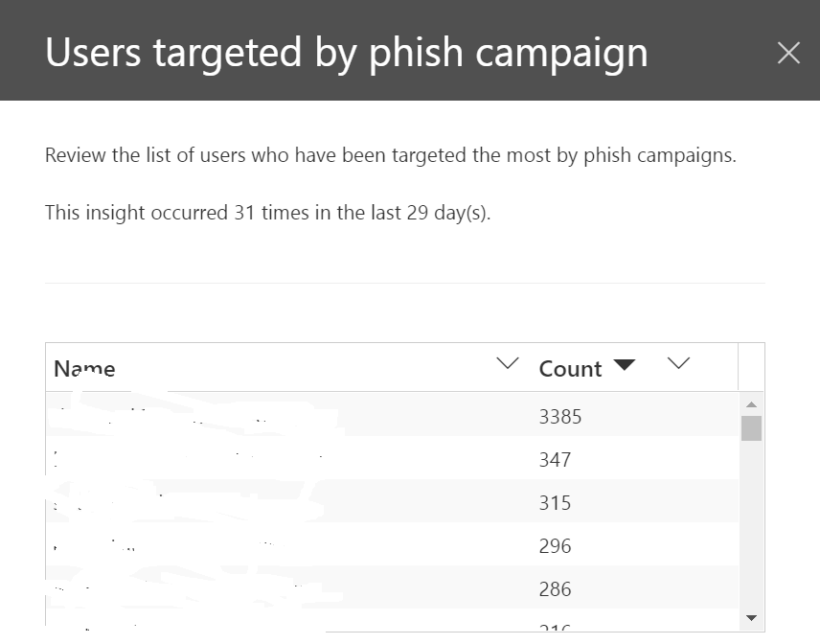The width and height of the screenshot is (820, 644).
Task: Select the Count column header
Action: pyautogui.click(x=570, y=368)
